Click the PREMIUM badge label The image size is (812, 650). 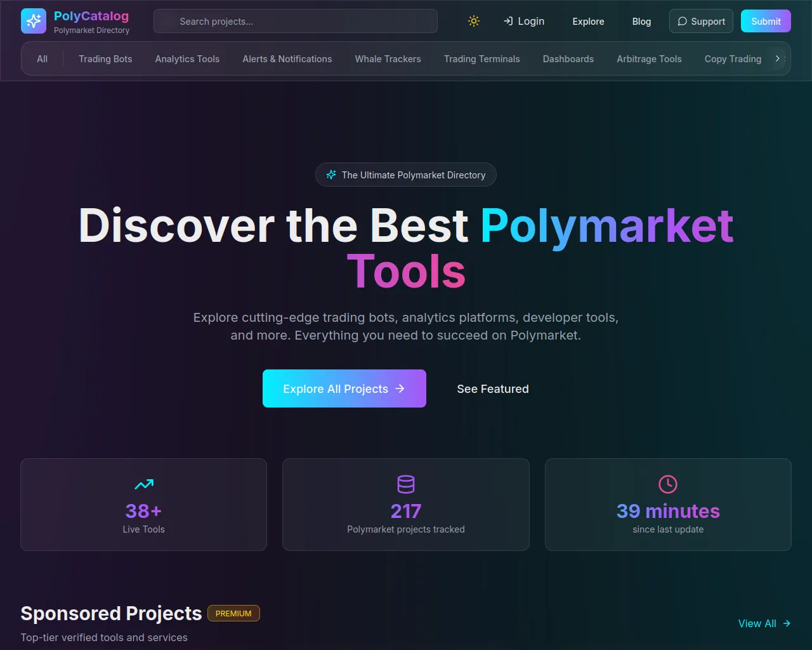[x=233, y=613]
